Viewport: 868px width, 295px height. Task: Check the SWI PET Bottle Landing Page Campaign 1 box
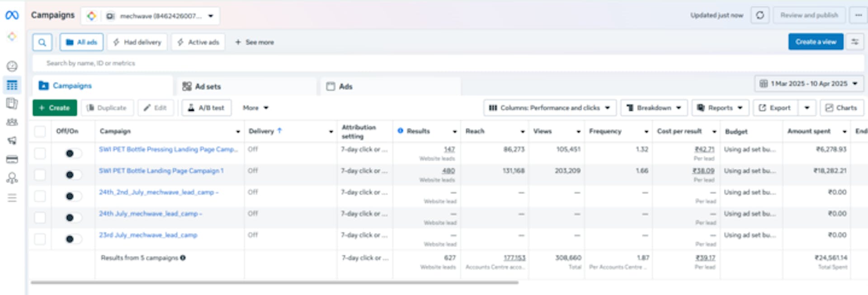[40, 175]
